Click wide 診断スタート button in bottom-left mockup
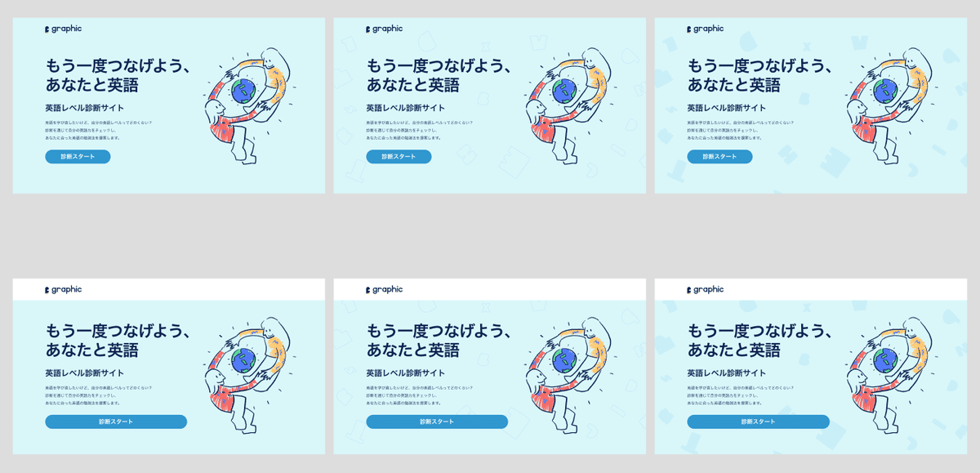 [116, 422]
